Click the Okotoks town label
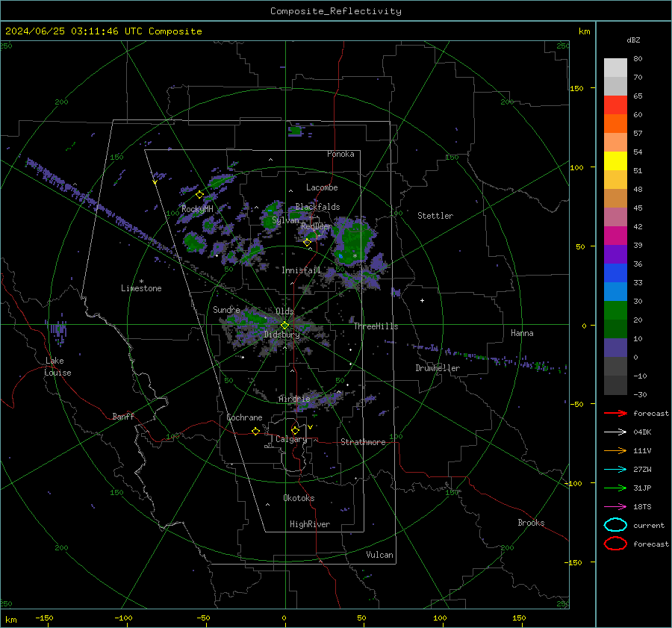 (x=299, y=498)
